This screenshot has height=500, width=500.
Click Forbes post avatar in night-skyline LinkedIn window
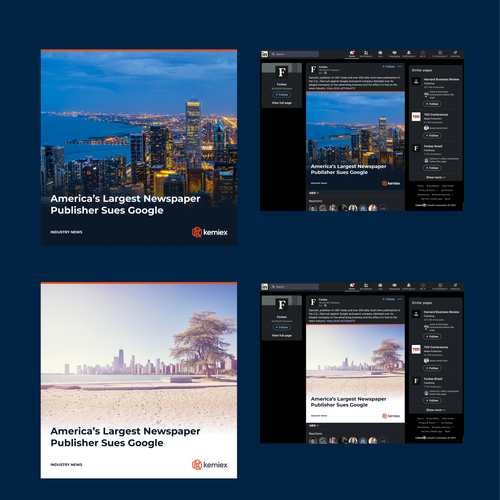point(313,69)
